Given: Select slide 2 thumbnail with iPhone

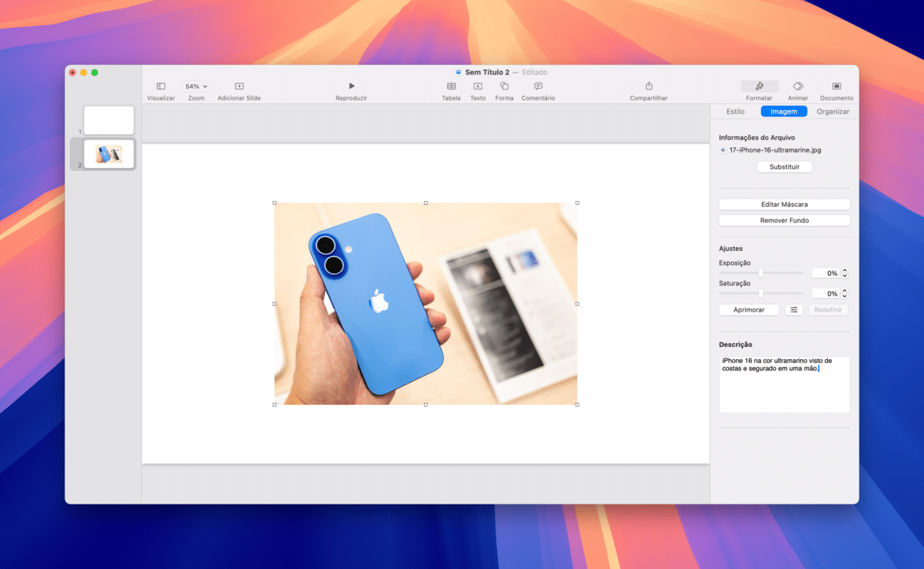Looking at the screenshot, I should [109, 154].
